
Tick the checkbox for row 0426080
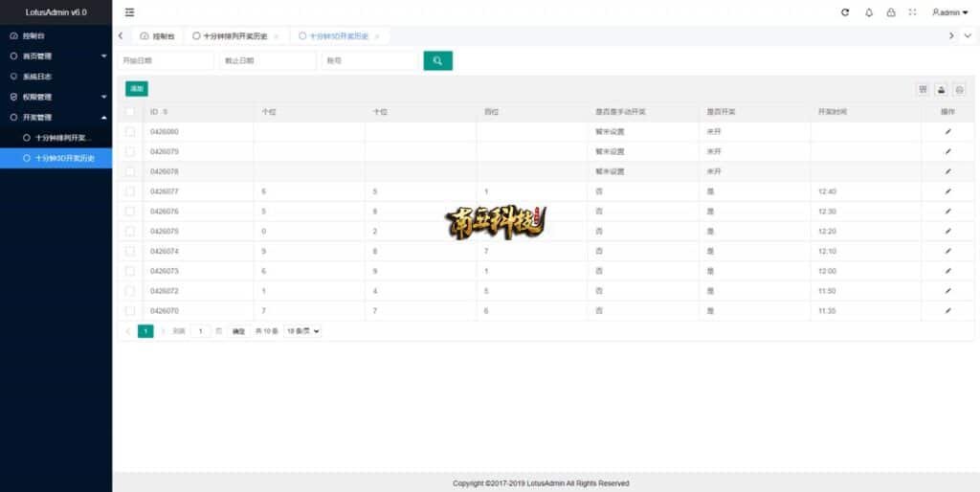pyautogui.click(x=130, y=131)
